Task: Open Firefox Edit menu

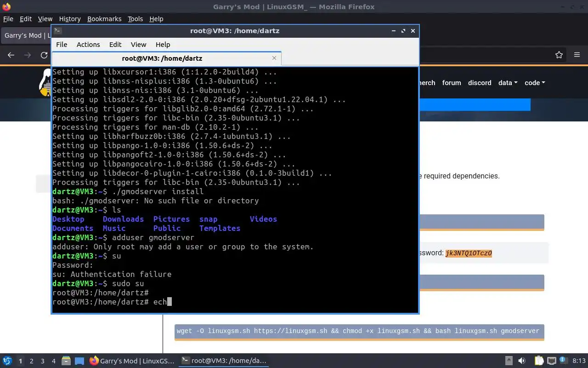Action: pos(26,19)
